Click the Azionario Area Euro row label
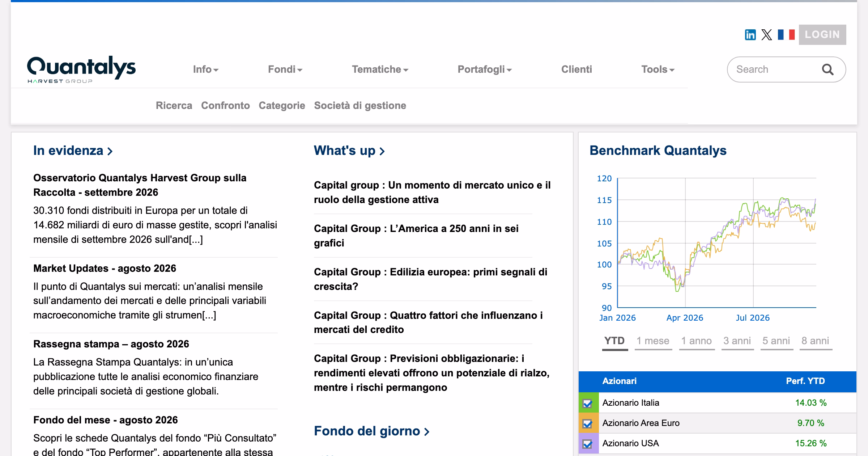Screen dimensions: 868x456 pyautogui.click(x=641, y=423)
